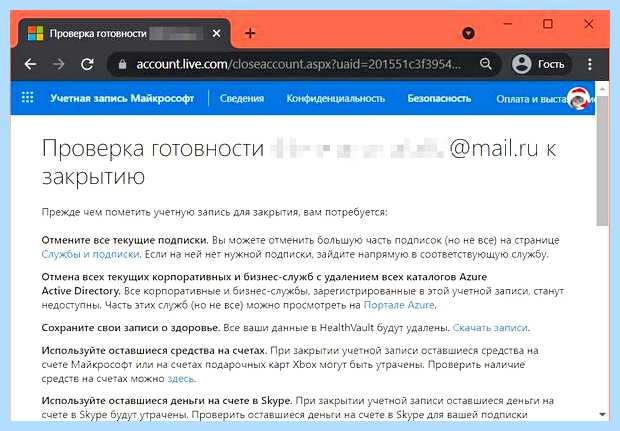Open the Оплата и выставление menu item
This screenshot has width=620, height=431.
click(x=532, y=98)
